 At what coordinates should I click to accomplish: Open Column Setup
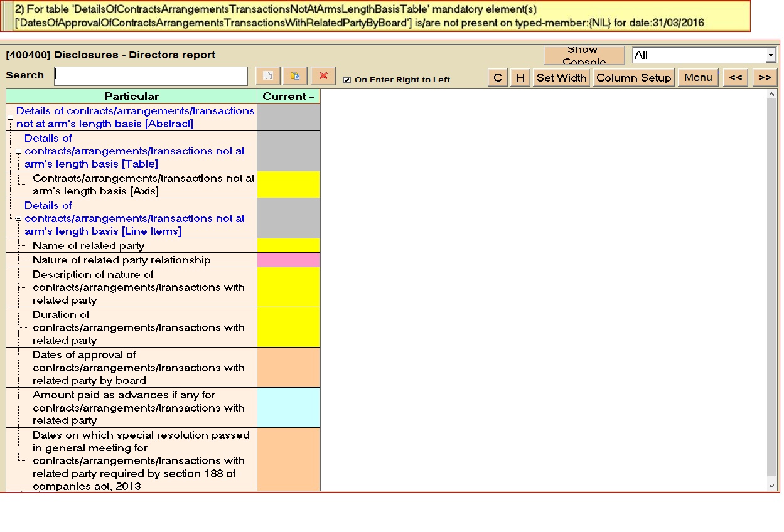click(x=633, y=78)
